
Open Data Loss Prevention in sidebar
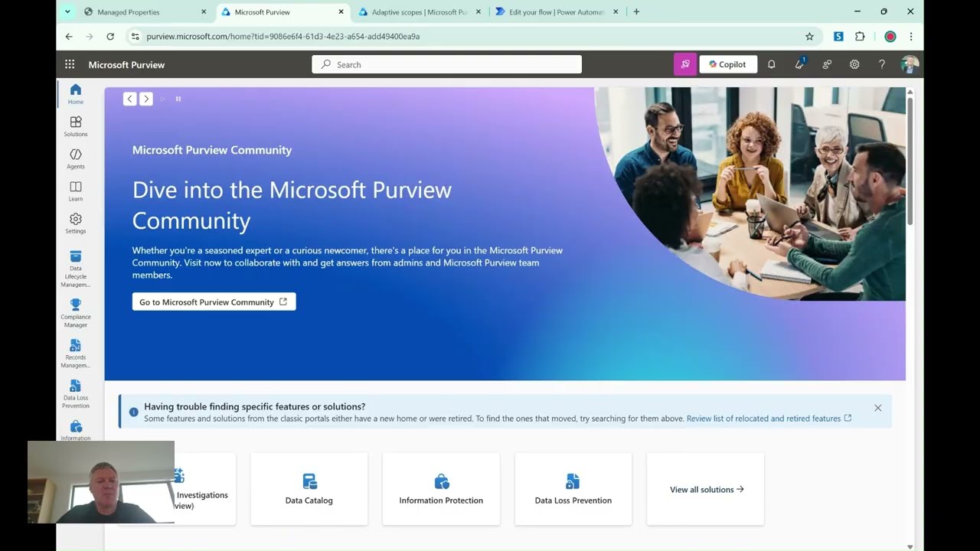76,394
